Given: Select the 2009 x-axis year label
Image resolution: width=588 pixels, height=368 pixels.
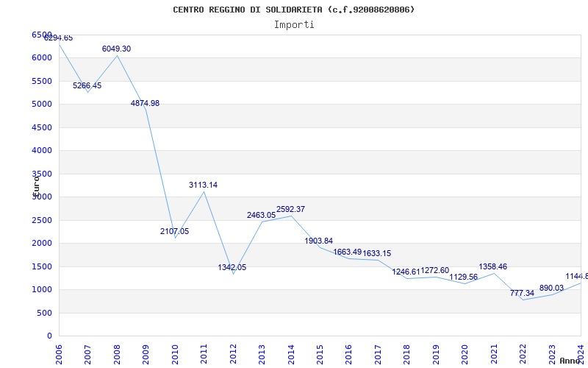Looking at the screenshot, I should [146, 354].
